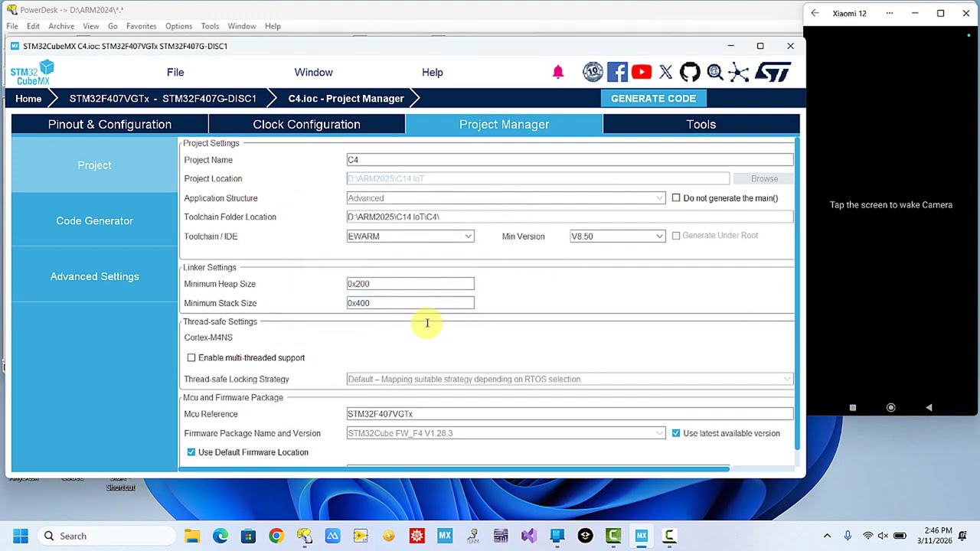This screenshot has height=551, width=980.
Task: Click the magnifier globe search icon
Action: click(715, 72)
